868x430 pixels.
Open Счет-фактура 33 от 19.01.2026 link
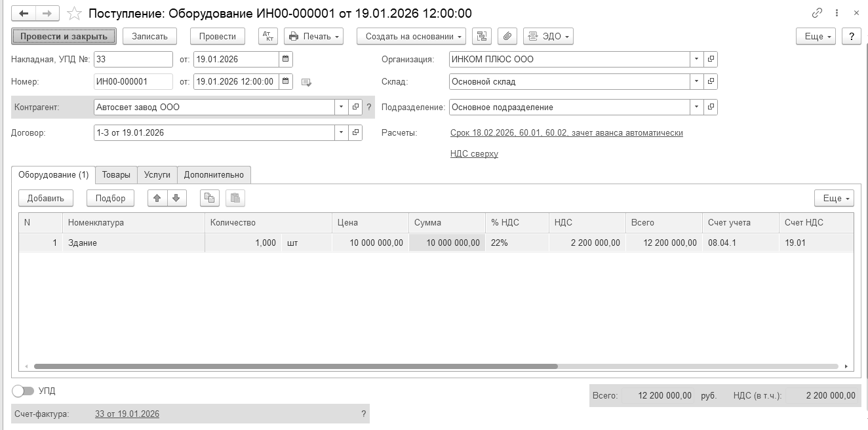pos(127,414)
